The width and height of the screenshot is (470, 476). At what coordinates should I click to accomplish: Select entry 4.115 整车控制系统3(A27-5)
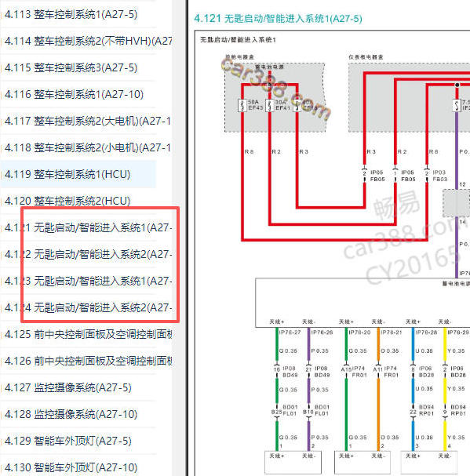(x=71, y=67)
